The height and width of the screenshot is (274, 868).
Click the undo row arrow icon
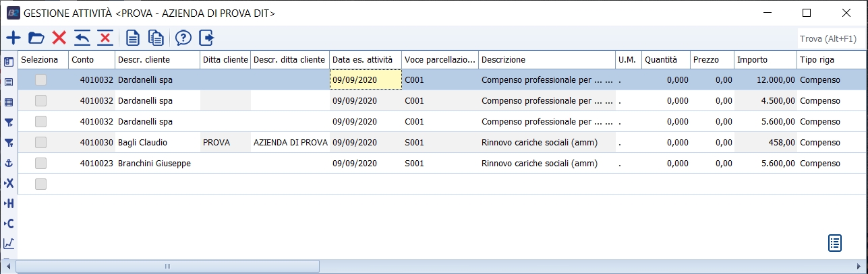(82, 38)
